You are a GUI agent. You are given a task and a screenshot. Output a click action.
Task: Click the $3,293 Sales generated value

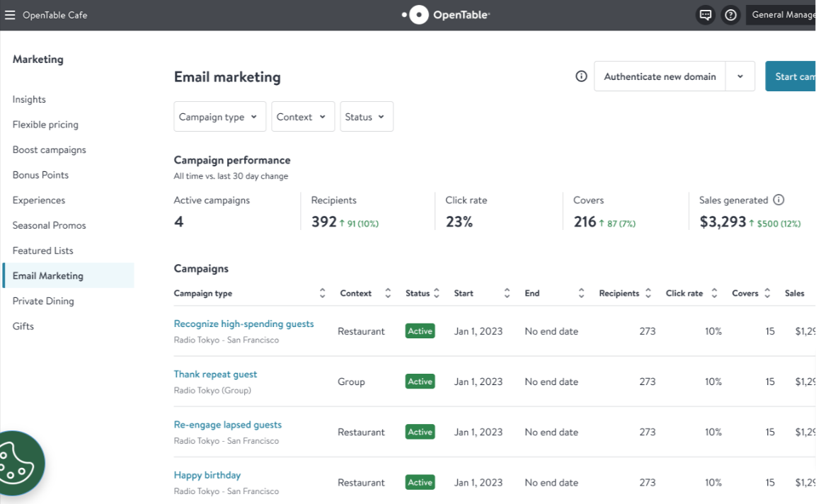(723, 222)
